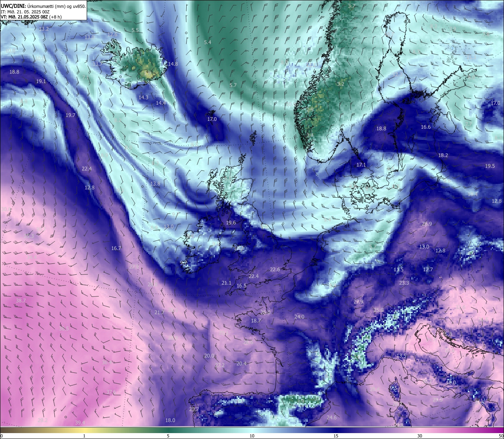Click the 23.7 value over northwest Spain
The height and width of the screenshot is (439, 504).
194,409
